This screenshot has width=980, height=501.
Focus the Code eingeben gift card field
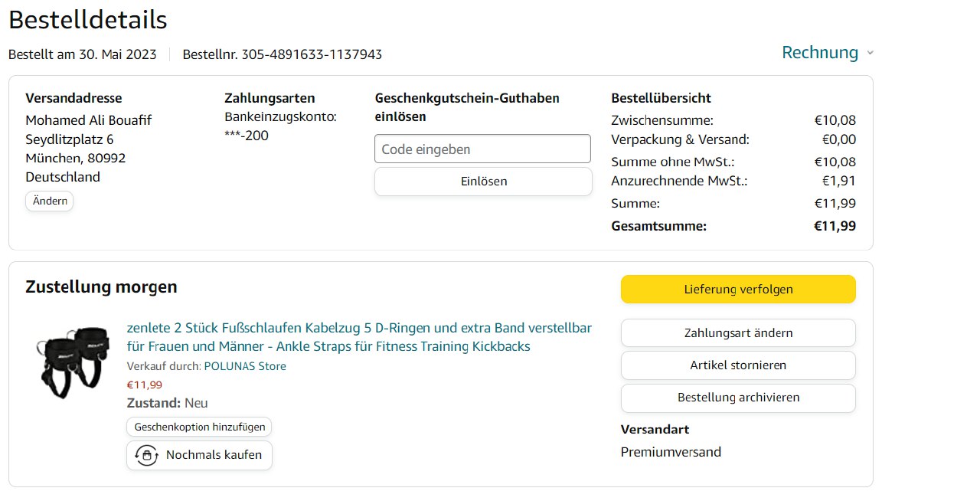pos(482,149)
